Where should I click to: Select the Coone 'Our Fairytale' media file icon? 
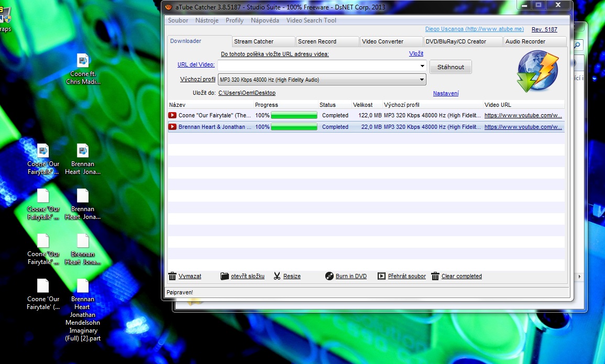coord(43,159)
